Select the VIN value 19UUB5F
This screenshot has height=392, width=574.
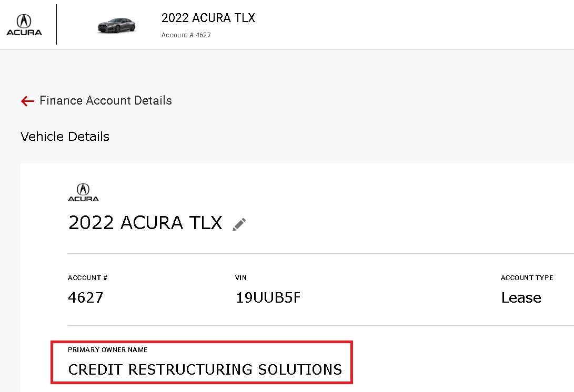point(268,298)
